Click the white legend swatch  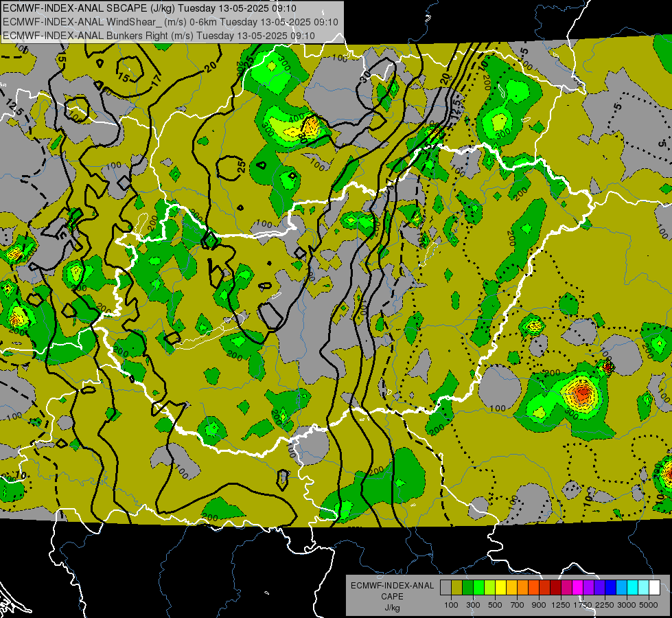point(654,588)
